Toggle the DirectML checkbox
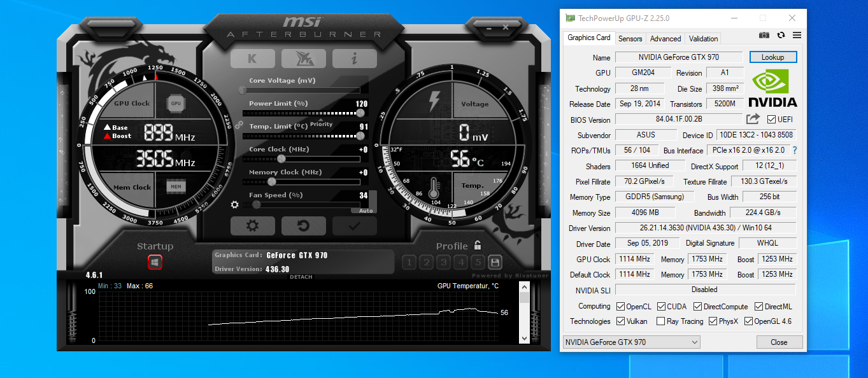Viewport: 868px width, 378px height. tap(759, 307)
